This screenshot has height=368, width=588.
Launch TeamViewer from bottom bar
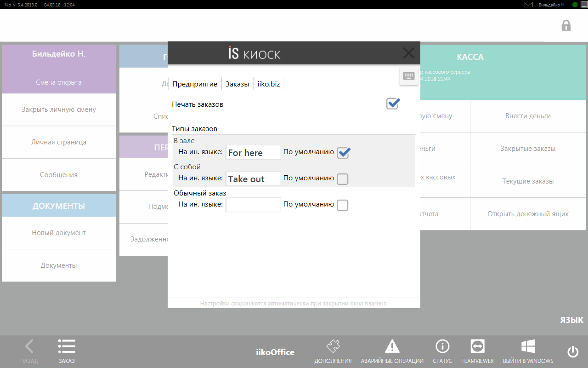[x=478, y=352]
